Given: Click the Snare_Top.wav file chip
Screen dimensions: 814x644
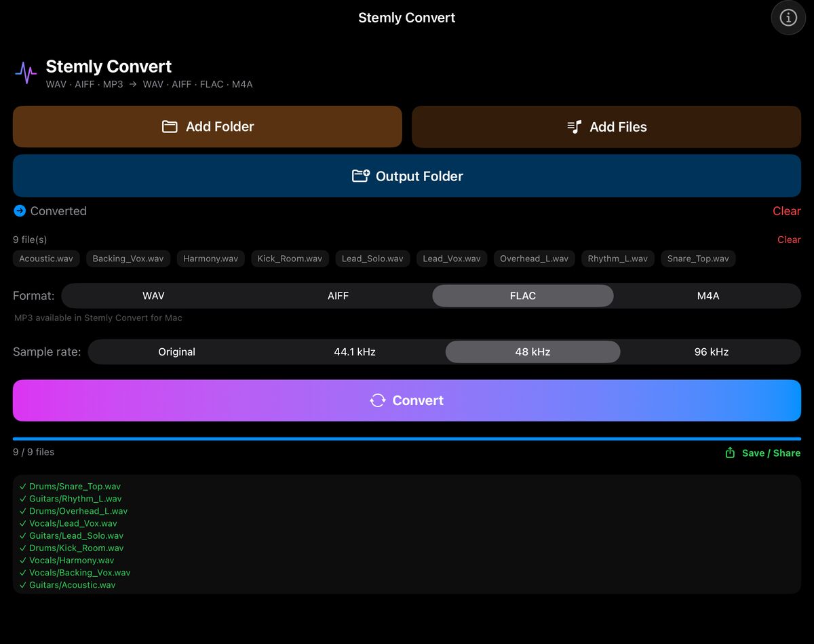Looking at the screenshot, I should [698, 259].
